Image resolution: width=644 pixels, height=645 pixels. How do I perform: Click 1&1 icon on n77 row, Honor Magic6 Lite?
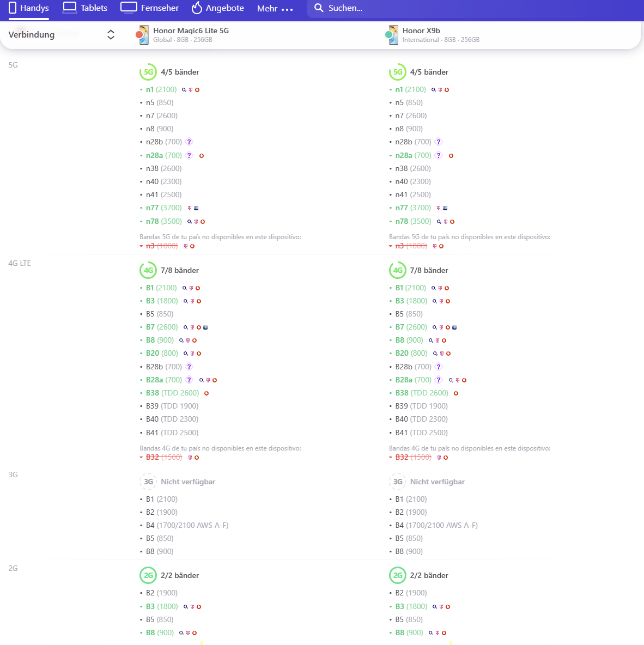(x=196, y=208)
